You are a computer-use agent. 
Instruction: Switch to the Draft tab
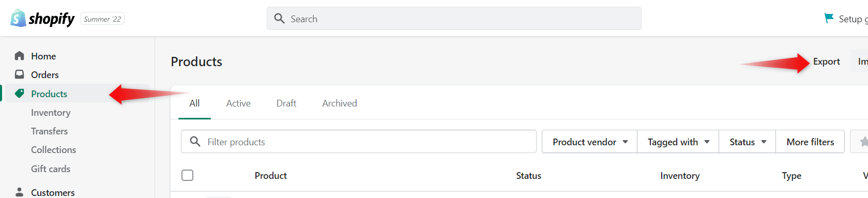(286, 103)
